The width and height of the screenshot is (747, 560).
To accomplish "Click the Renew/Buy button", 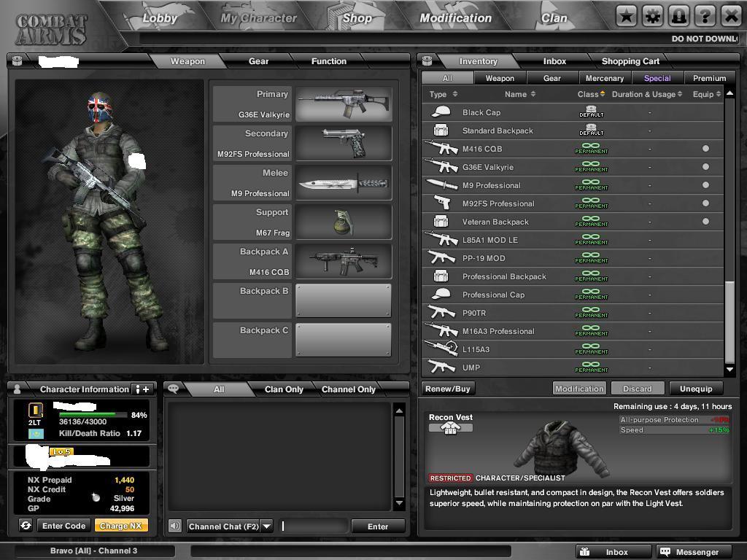I will pos(448,389).
